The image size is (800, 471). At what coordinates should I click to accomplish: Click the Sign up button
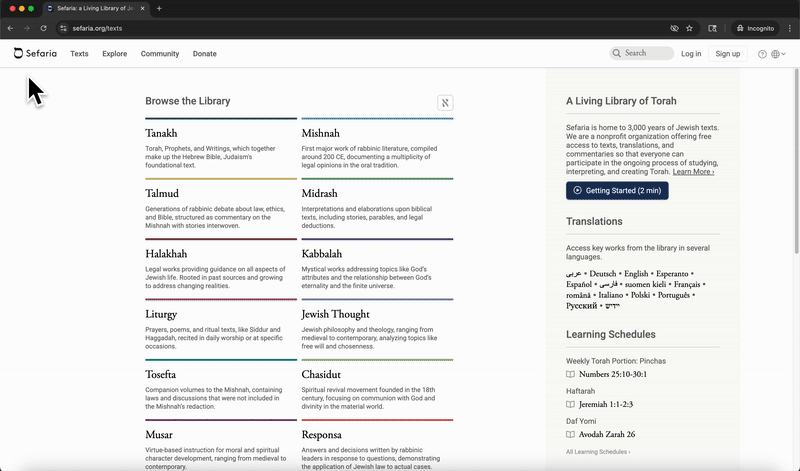point(728,54)
